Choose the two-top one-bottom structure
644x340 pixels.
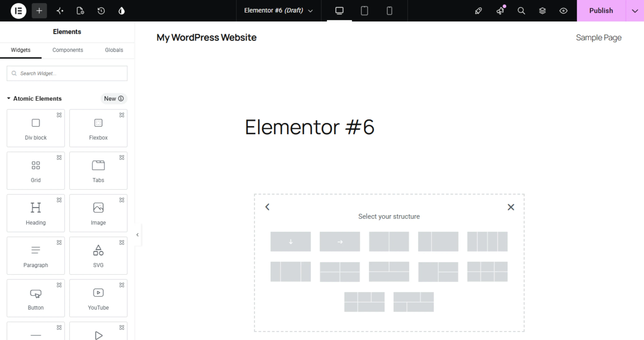coord(389,272)
